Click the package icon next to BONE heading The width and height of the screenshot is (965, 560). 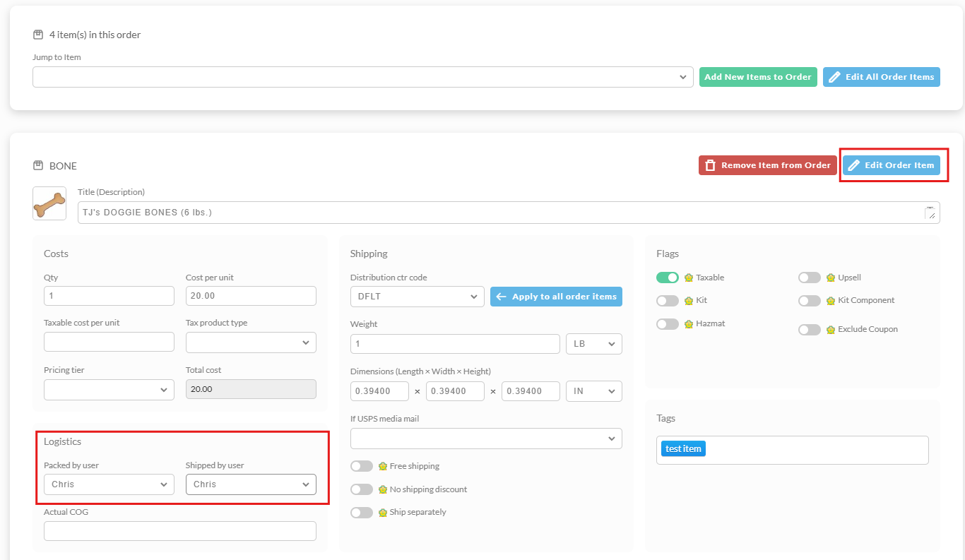coord(38,166)
